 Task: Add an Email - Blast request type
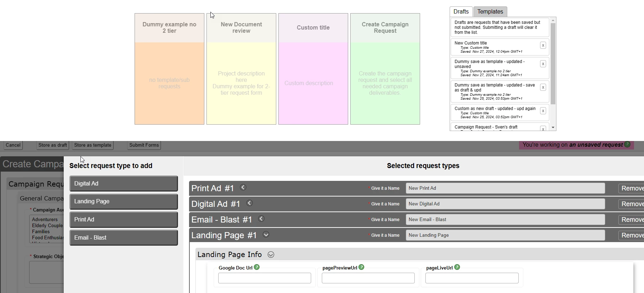pyautogui.click(x=124, y=238)
